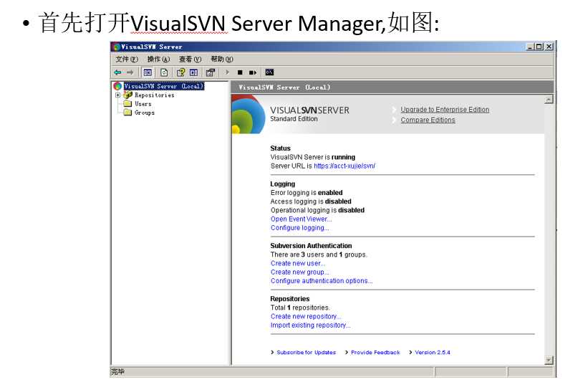Click Version 2.5.4 link
This screenshot has height=390, width=588.
(x=433, y=352)
